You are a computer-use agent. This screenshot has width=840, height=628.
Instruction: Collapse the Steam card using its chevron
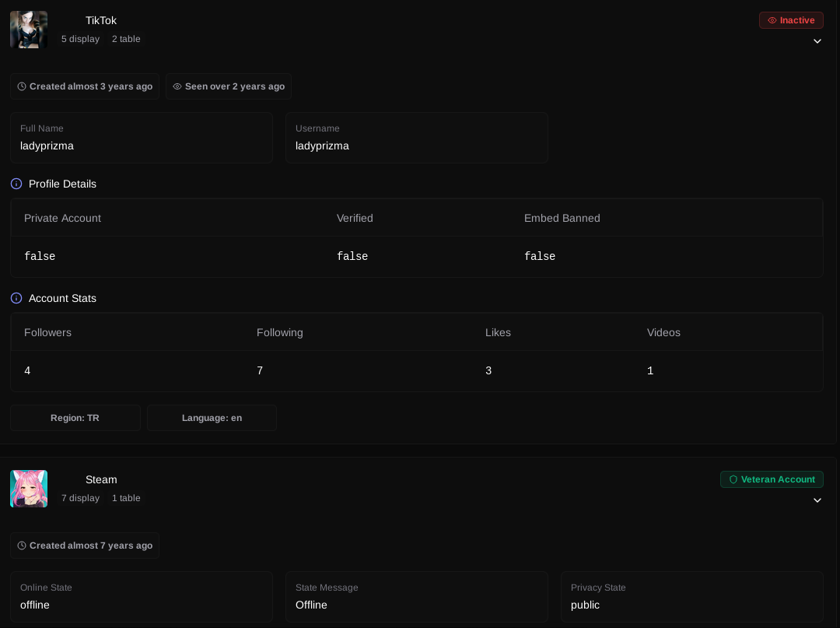817,500
